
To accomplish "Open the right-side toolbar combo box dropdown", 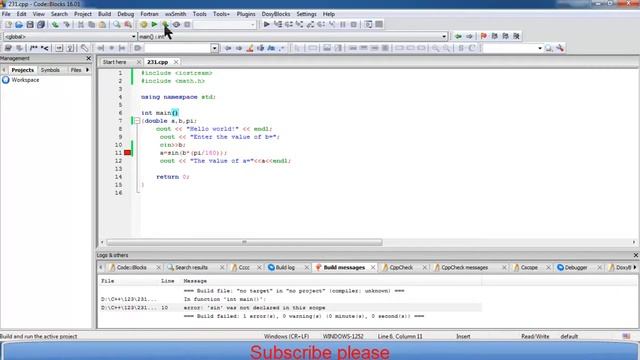I will point(540,48).
